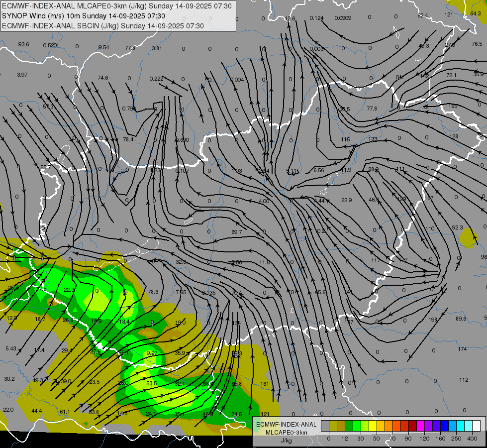
Task: Click the map value 44.4
Action: [x=37, y=411]
